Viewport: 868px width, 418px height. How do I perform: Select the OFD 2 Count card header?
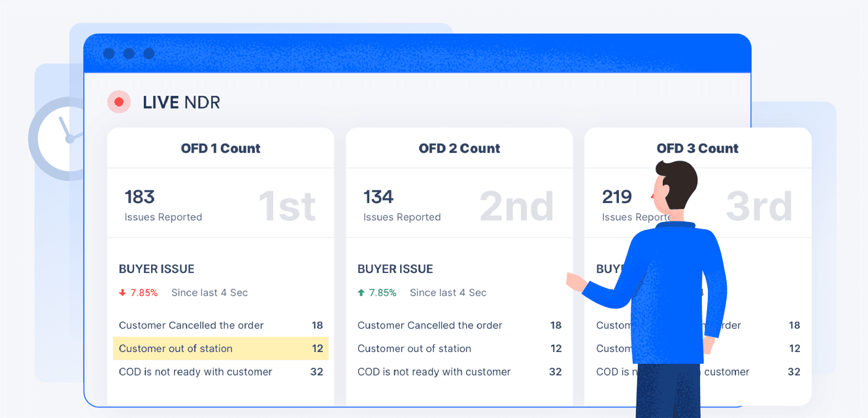click(459, 148)
